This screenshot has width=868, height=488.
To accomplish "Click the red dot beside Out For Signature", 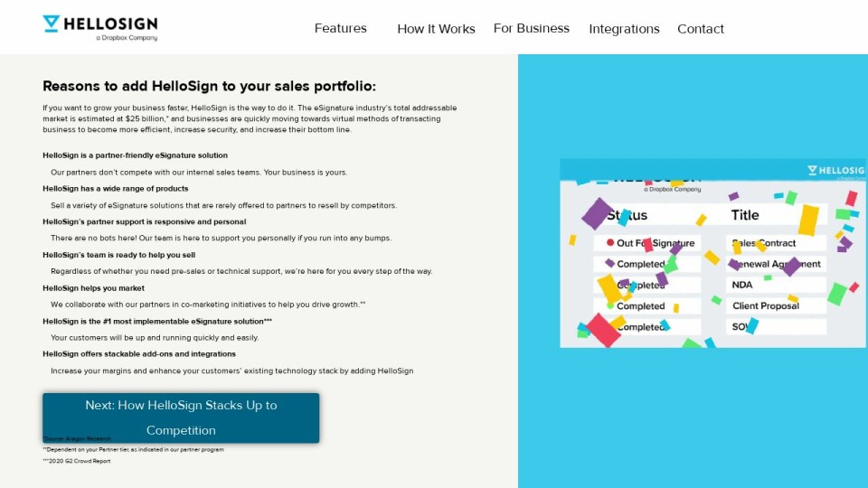I will click(610, 243).
